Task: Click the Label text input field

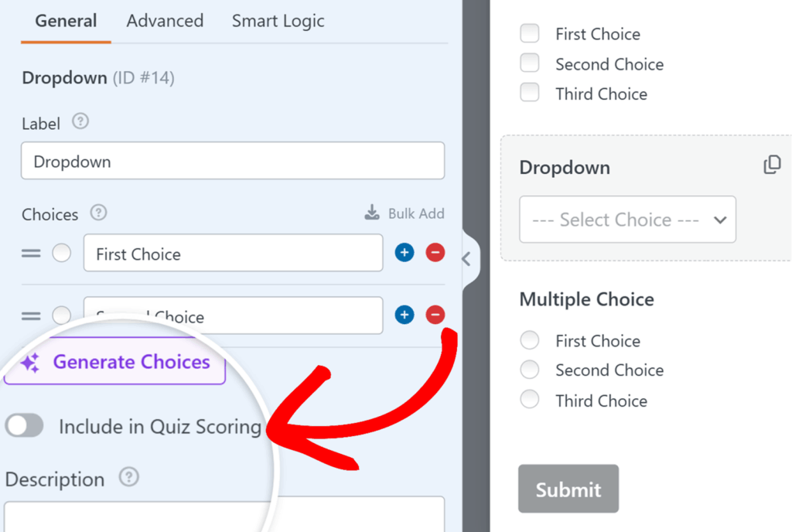Action: [x=232, y=162]
